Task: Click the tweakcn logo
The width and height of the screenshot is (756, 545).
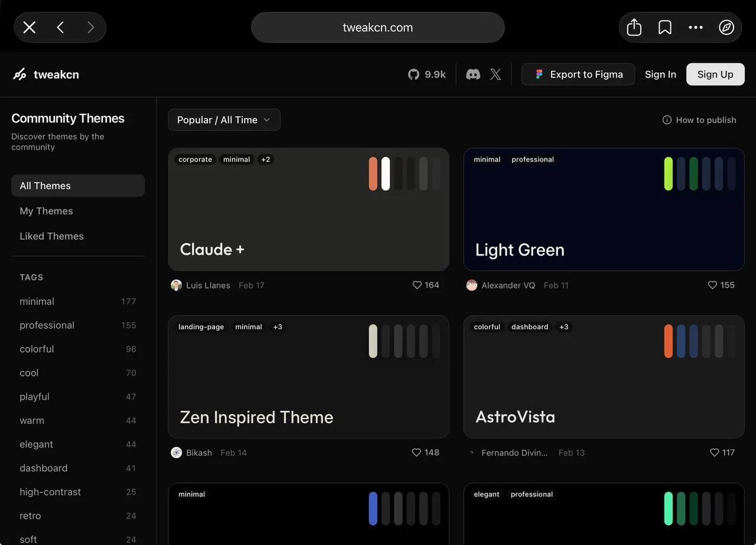Action: pos(46,74)
